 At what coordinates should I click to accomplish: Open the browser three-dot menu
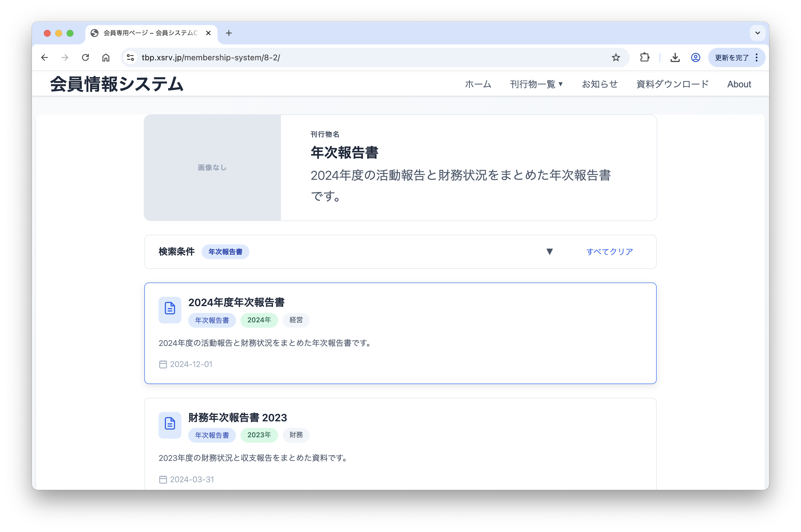[x=756, y=57]
